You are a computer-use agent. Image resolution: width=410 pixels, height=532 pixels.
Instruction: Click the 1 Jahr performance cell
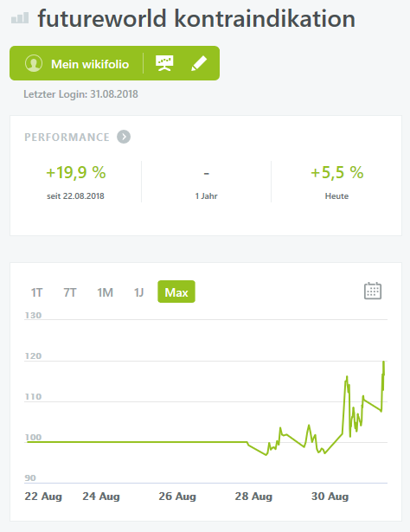point(206,182)
